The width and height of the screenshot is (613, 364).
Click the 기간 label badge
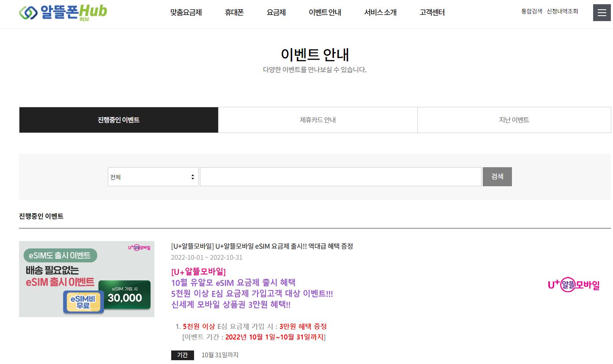point(183,355)
